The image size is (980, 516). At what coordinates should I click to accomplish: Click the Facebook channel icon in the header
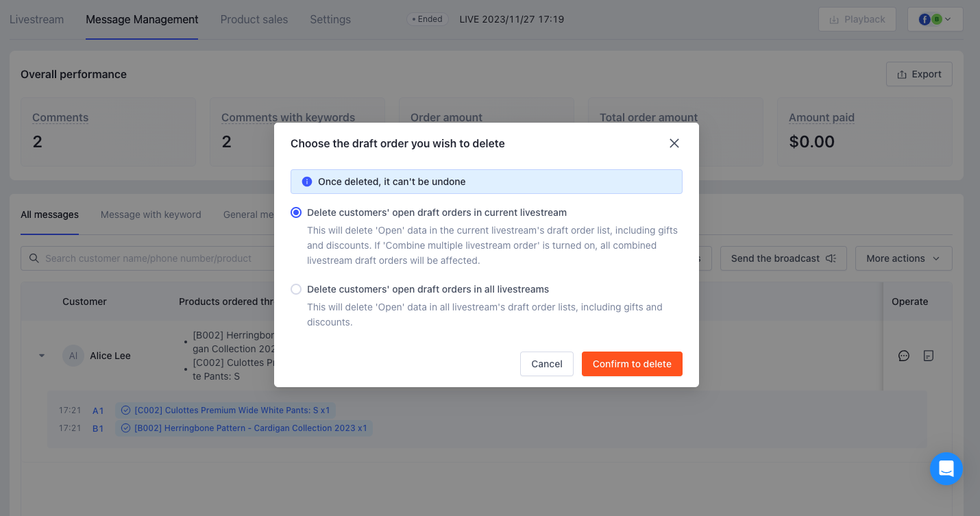tap(924, 19)
